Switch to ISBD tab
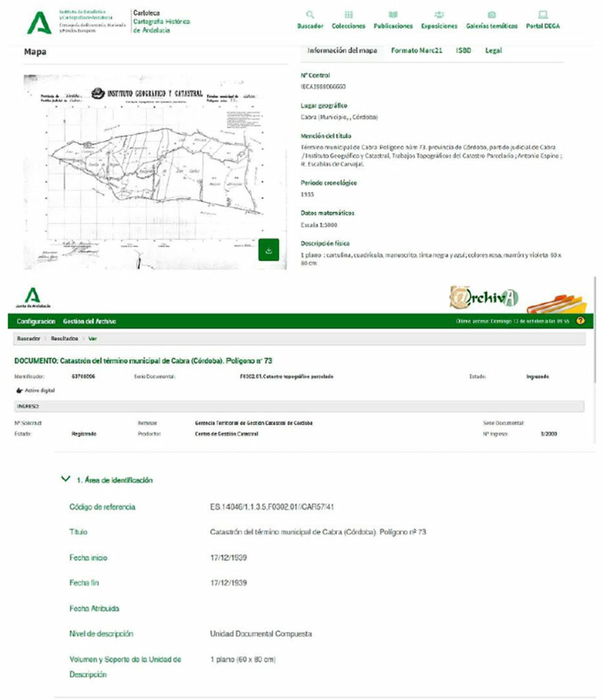This screenshot has height=700, width=604. point(463,51)
